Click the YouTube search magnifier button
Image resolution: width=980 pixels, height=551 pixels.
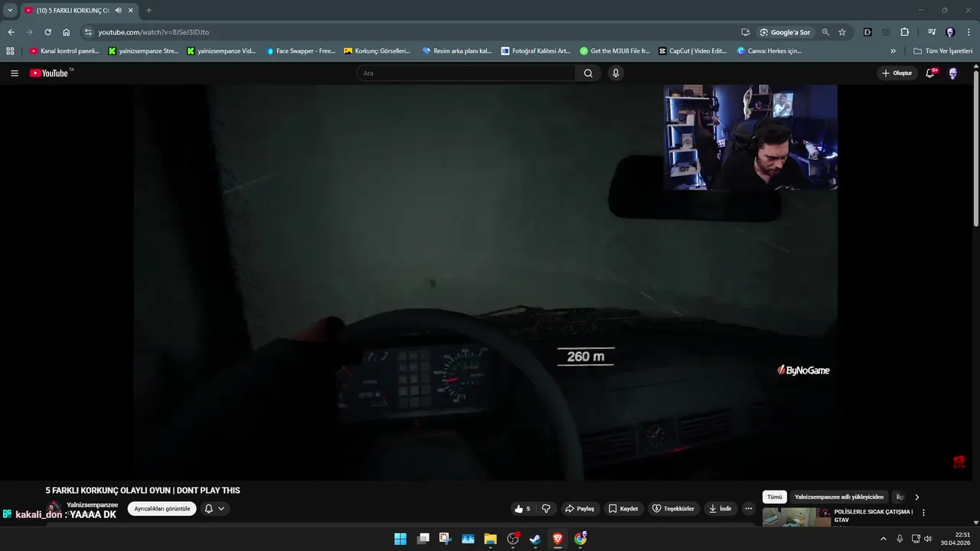[x=588, y=73]
